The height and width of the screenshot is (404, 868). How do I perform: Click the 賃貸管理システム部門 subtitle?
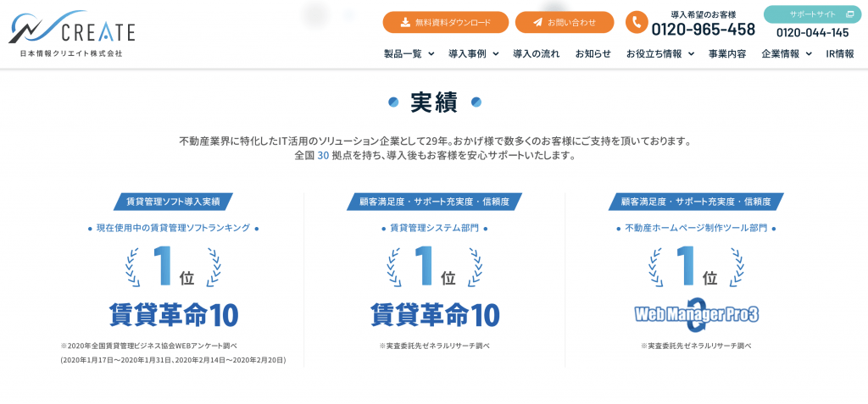(435, 228)
